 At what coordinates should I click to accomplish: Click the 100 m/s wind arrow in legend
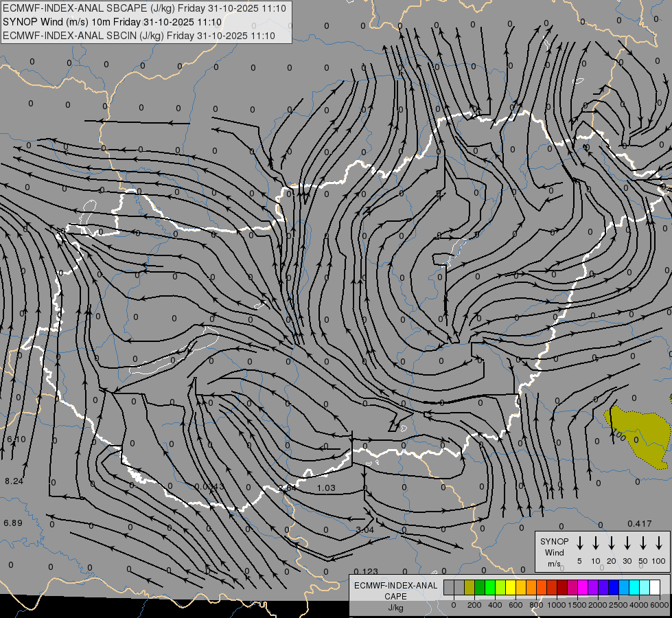pos(659,543)
